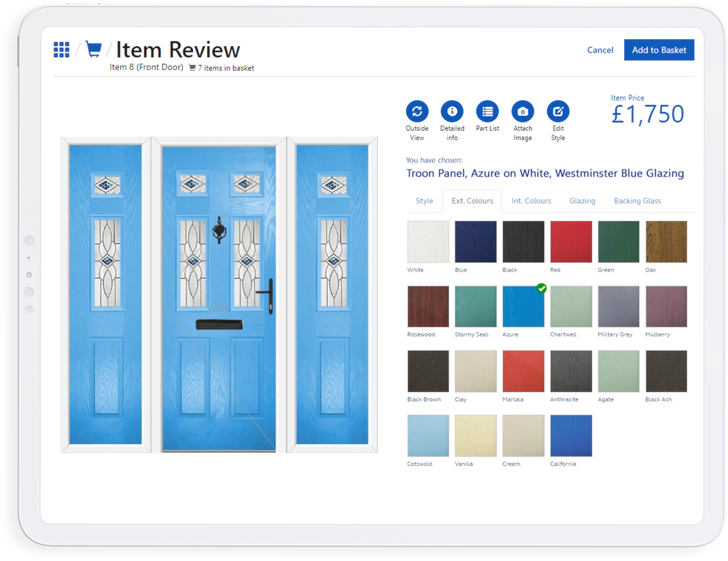Switch to the Int. Colours tab
This screenshot has height=561, width=728.
(531, 201)
